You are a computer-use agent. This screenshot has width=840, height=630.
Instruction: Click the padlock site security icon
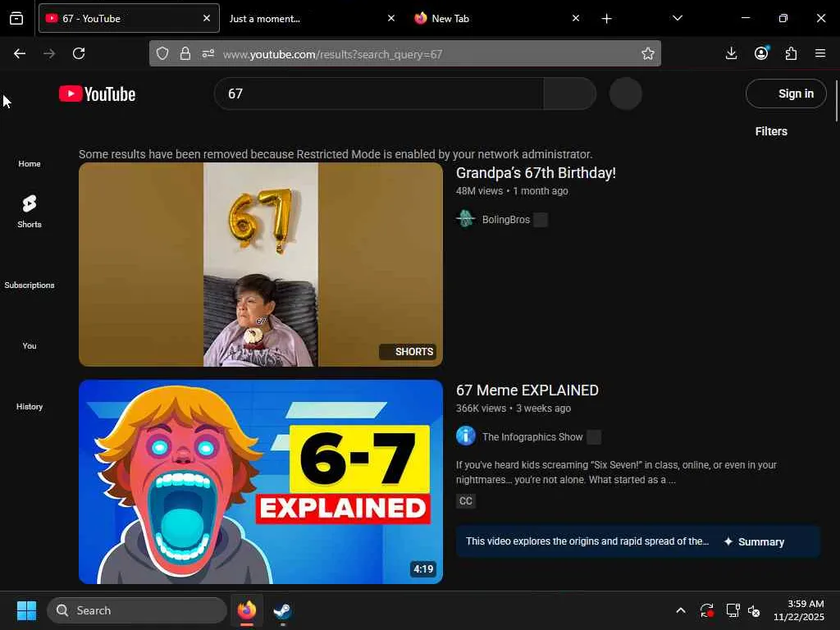coord(185,53)
